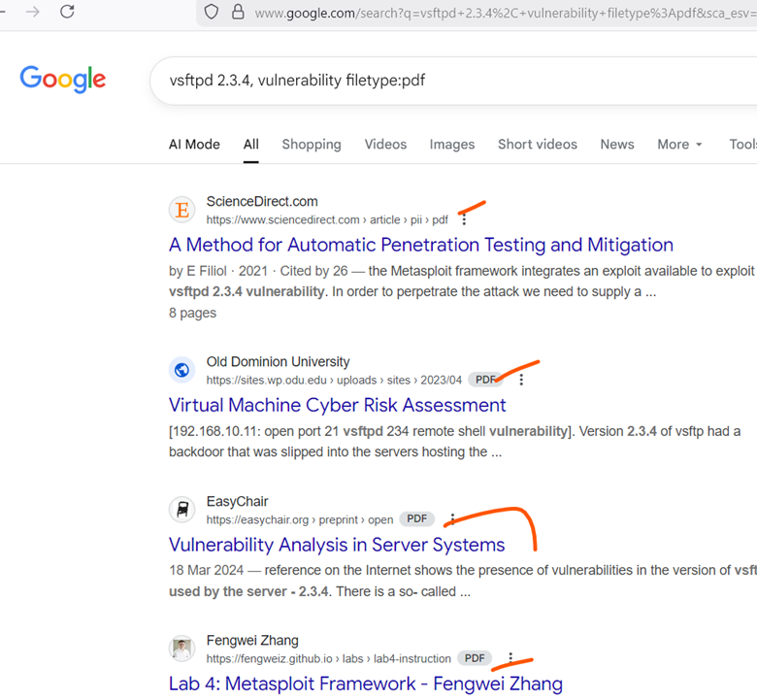Click the ScienceDirect site favicon
The height and width of the screenshot is (700, 757).
coord(181,210)
